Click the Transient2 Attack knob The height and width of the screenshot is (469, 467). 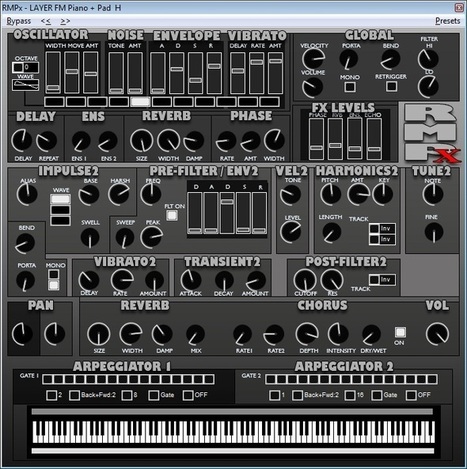click(x=191, y=280)
